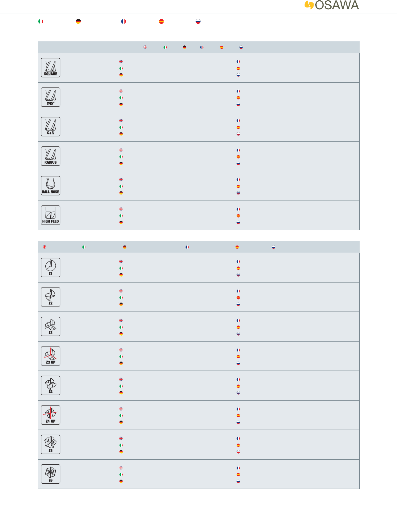Click French flag in Z1 row
The width and height of the screenshot is (397, 532).
point(238,262)
